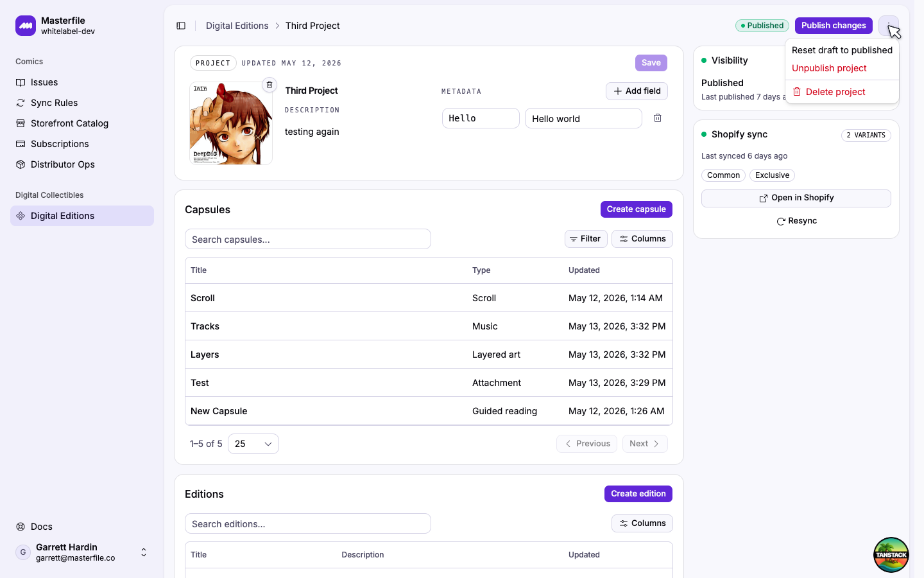Sort capsules by Type header
The image size is (924, 578).
click(x=481, y=270)
